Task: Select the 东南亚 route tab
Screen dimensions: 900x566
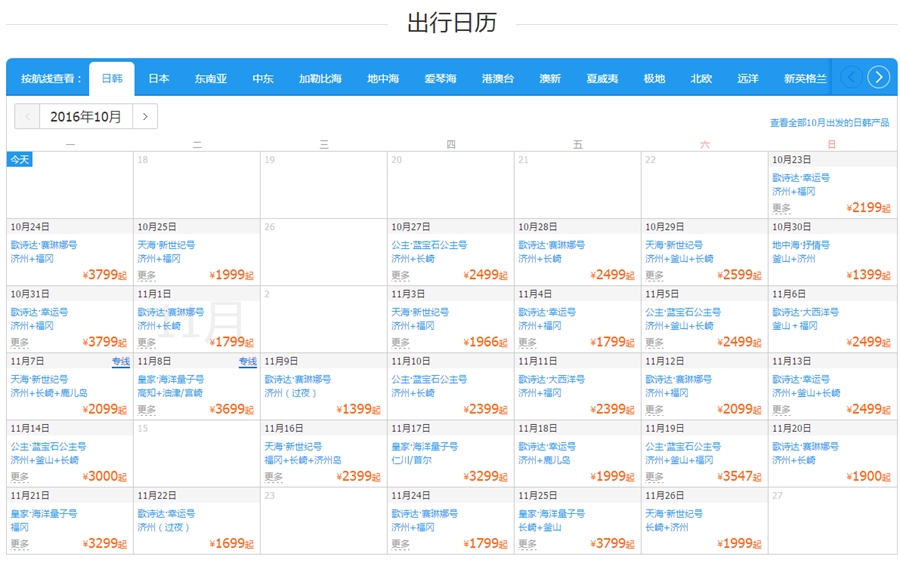Action: click(211, 79)
